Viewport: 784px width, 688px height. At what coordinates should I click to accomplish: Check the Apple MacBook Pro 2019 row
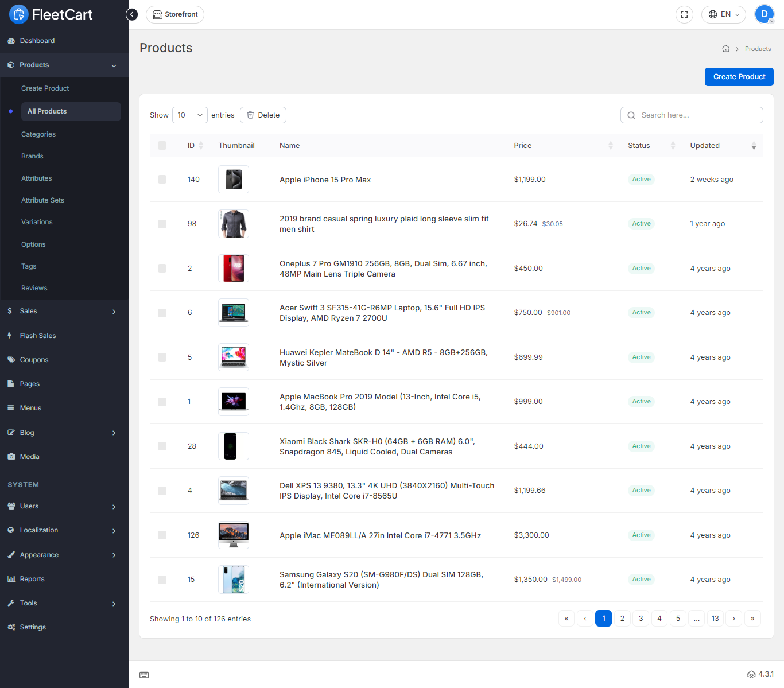(162, 402)
